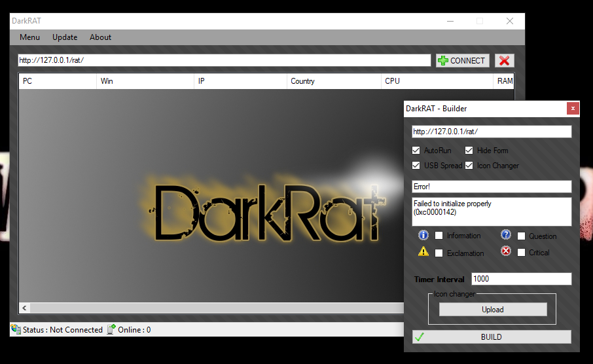Toggle the AutoRun checkbox
Screen dimensions: 593x364
[416, 150]
